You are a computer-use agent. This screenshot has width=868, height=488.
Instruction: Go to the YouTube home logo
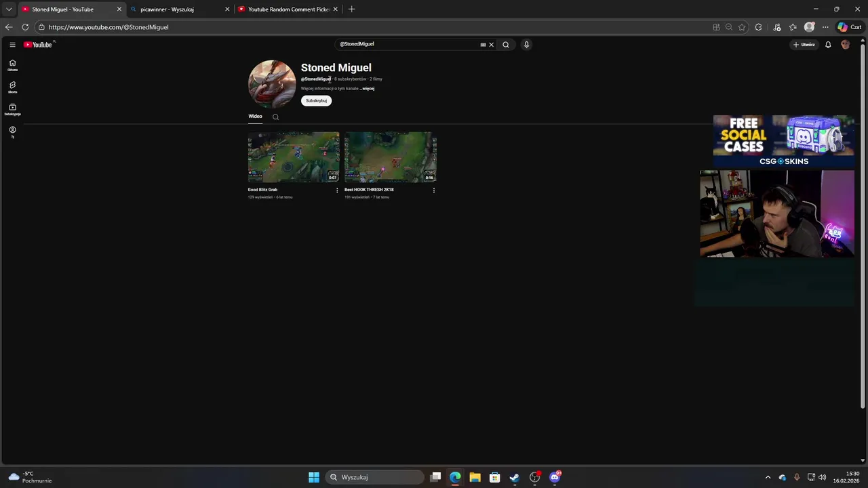click(38, 45)
